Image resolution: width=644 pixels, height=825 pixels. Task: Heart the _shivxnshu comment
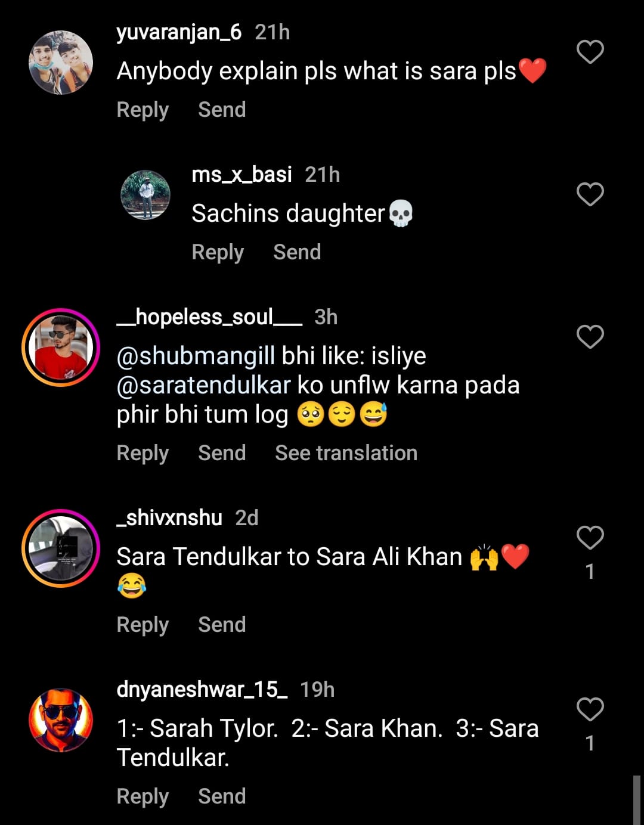[x=590, y=538]
